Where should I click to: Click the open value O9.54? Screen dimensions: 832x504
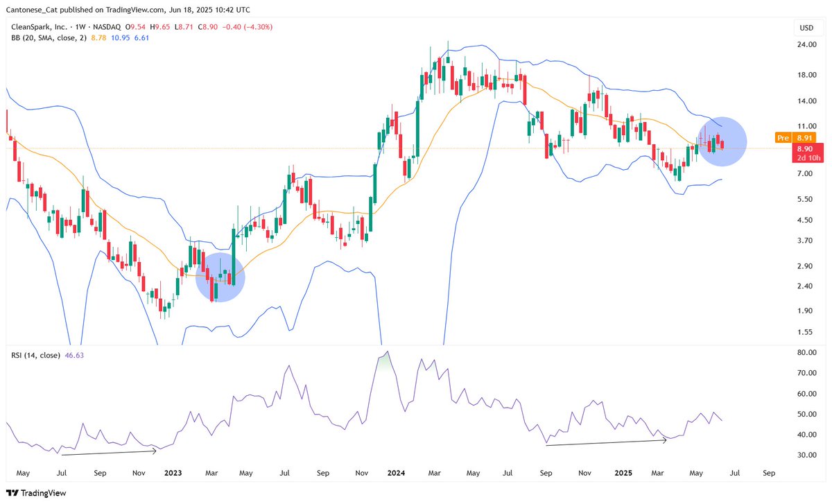point(136,27)
